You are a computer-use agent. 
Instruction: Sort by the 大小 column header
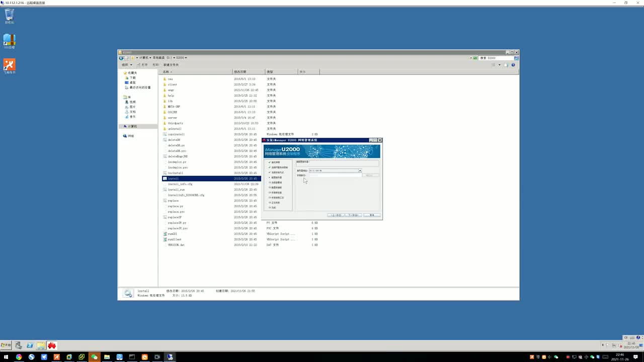click(308, 72)
